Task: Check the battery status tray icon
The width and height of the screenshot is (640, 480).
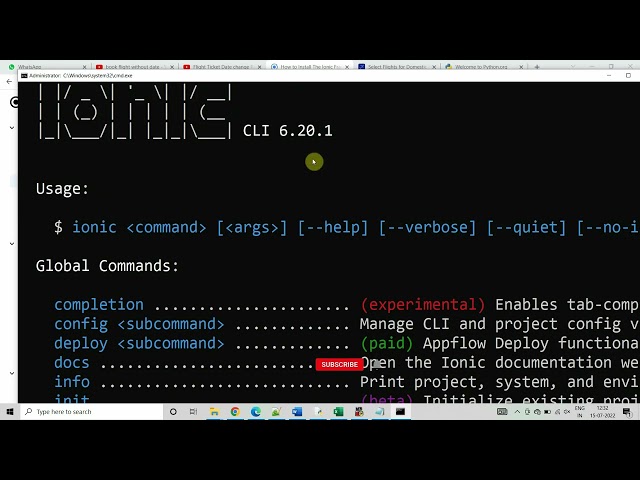Action: [547, 412]
